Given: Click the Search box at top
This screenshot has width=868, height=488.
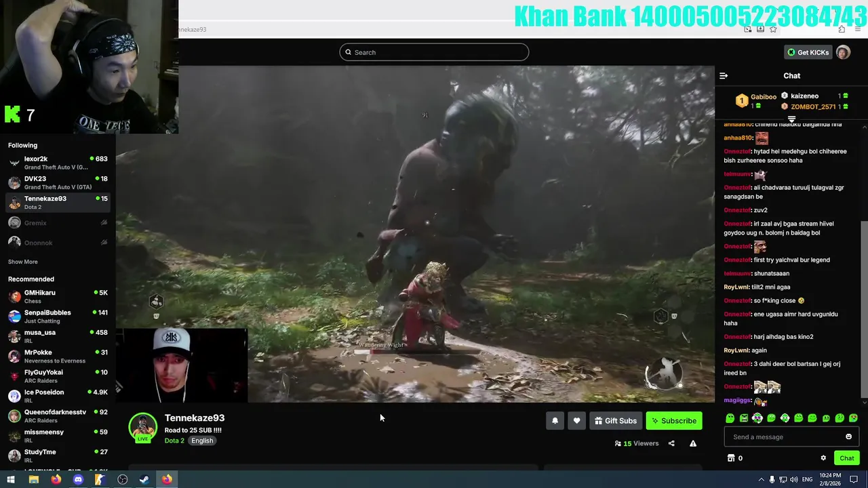Looking at the screenshot, I should 434,52.
